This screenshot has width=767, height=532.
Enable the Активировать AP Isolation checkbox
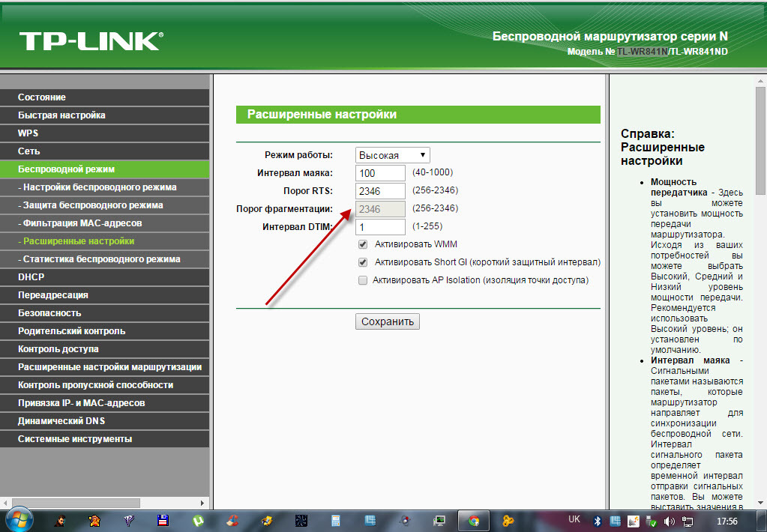(x=363, y=280)
